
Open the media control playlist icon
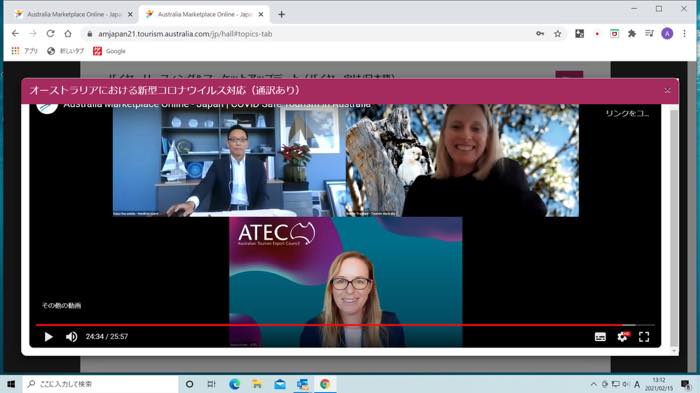pyautogui.click(x=650, y=33)
